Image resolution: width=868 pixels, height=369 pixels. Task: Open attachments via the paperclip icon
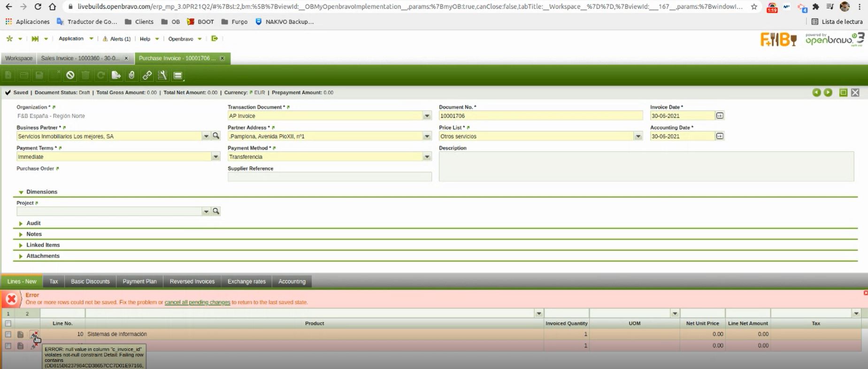pyautogui.click(x=131, y=75)
